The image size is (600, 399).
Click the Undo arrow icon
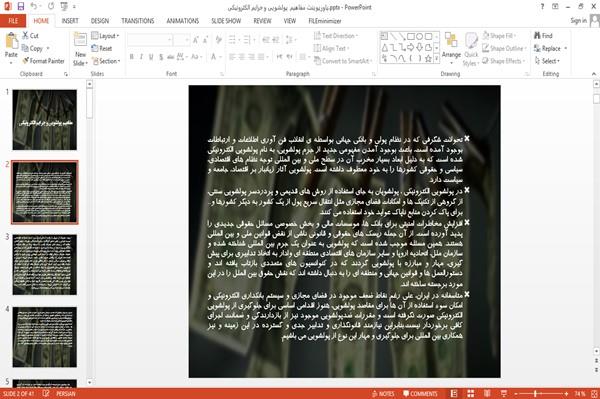(x=34, y=7)
